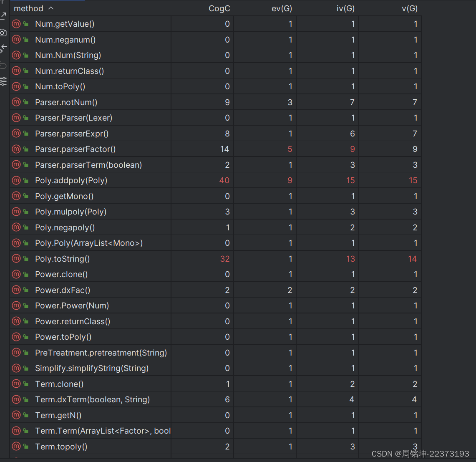Select the Power.returnClass() row
Screen dimensions: 476x462
[216, 321]
